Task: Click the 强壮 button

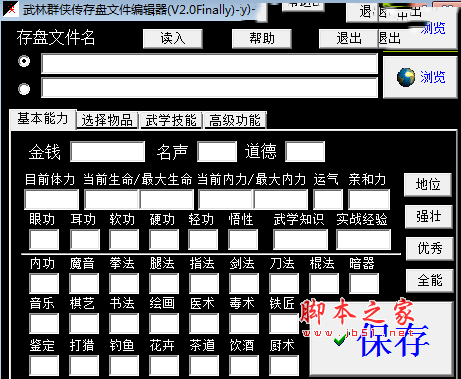Action: (429, 217)
